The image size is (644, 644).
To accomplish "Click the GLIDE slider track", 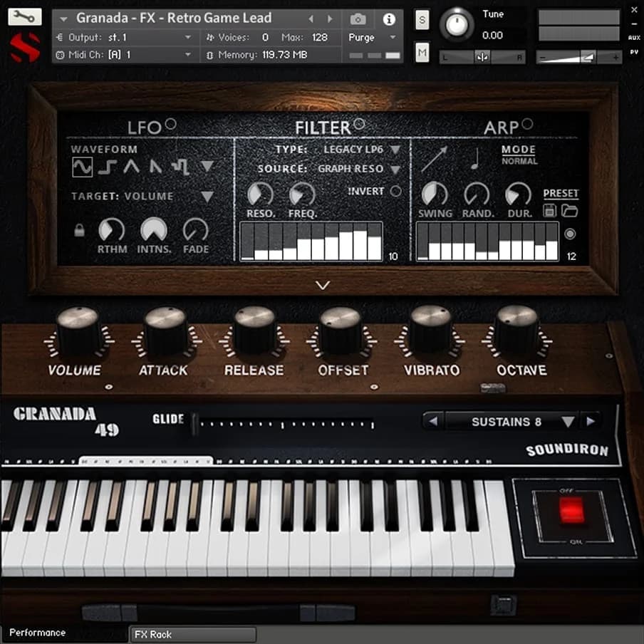I will 285,424.
